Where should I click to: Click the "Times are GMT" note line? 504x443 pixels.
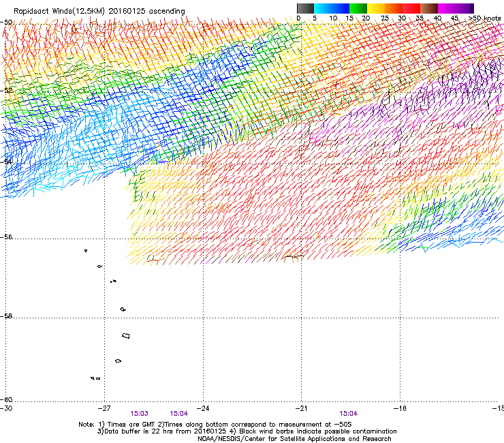coord(215,425)
